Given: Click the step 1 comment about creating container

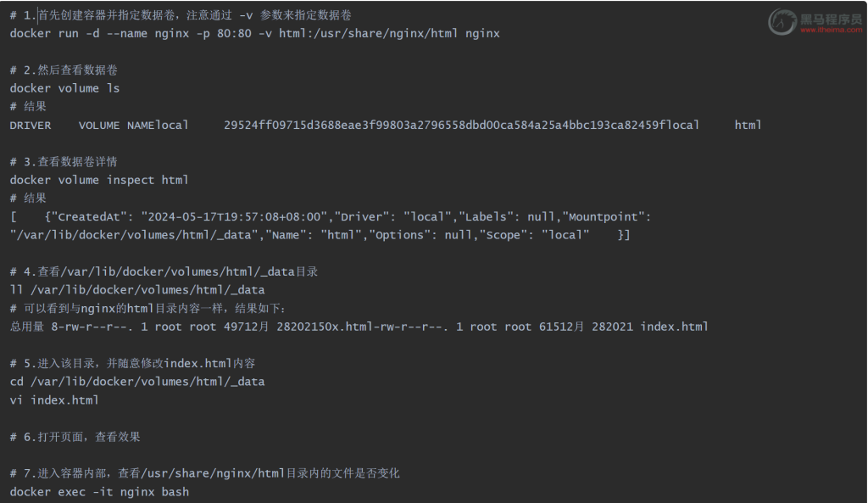Looking at the screenshot, I should pyautogui.click(x=181, y=15).
